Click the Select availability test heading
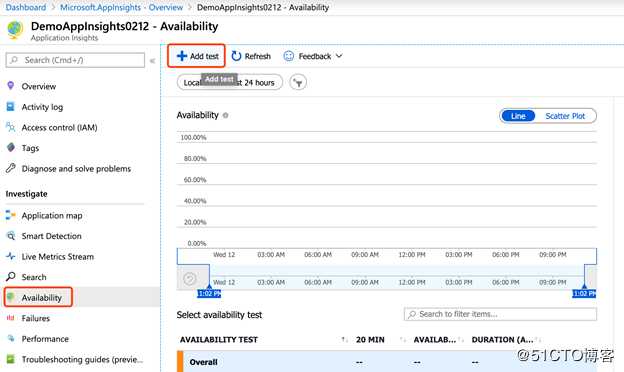Image resolution: width=624 pixels, height=372 pixels. tap(219, 315)
